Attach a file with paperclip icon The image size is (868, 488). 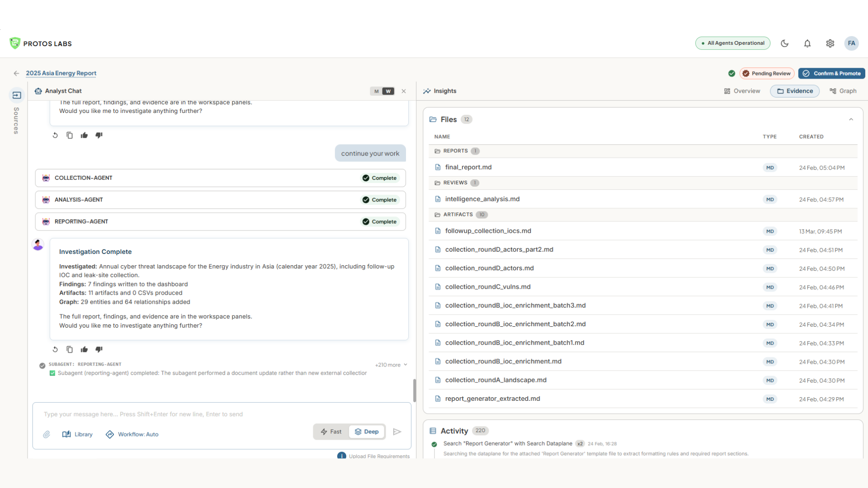pos(47,434)
